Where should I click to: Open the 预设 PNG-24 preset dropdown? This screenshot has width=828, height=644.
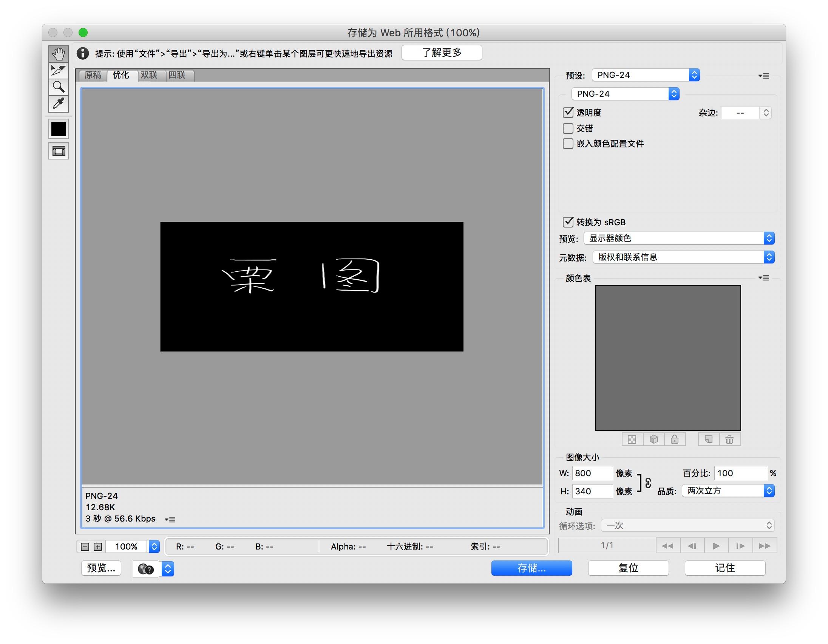tap(646, 75)
